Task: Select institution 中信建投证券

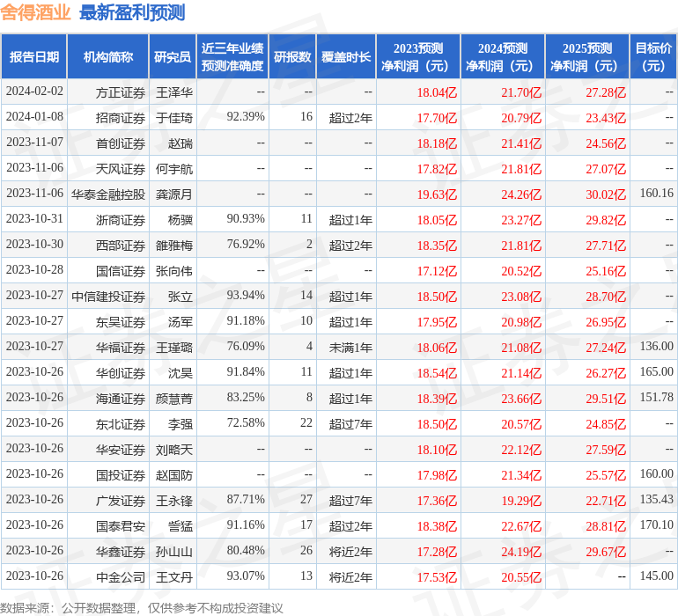Action: 108,297
